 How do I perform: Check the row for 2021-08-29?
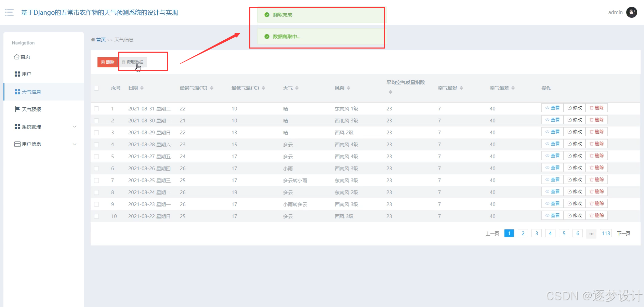(96, 133)
